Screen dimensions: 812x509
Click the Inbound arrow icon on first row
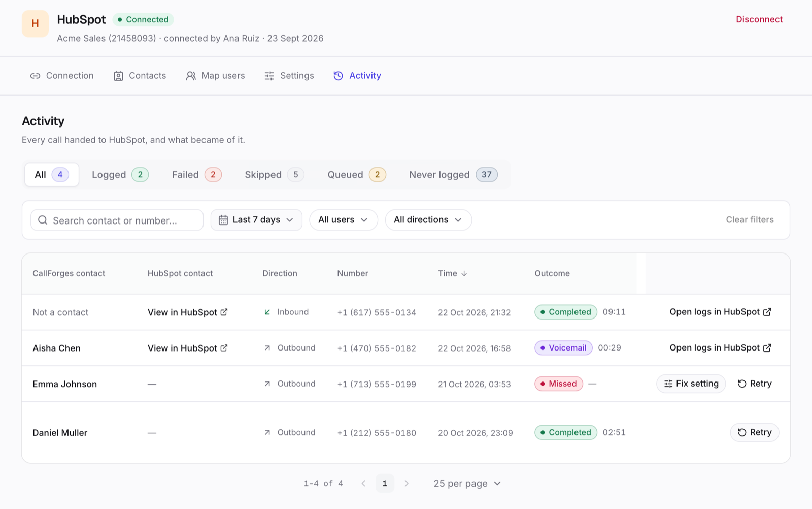pos(267,312)
